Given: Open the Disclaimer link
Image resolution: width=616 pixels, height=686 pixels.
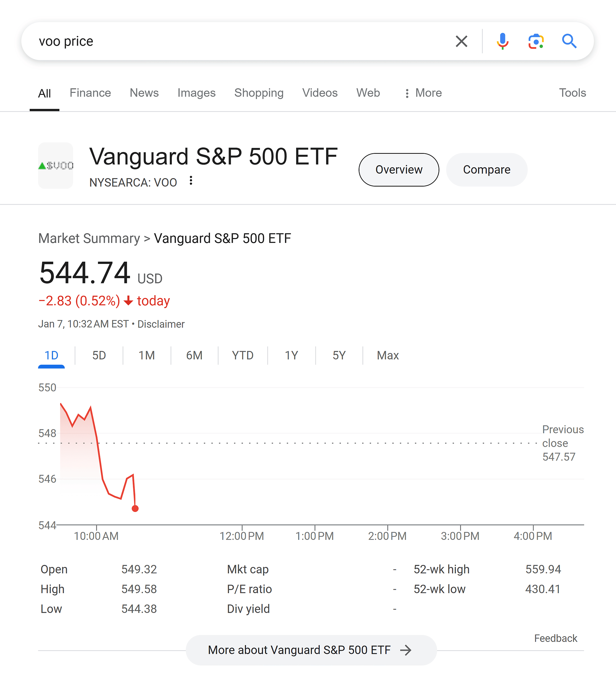Looking at the screenshot, I should (161, 324).
